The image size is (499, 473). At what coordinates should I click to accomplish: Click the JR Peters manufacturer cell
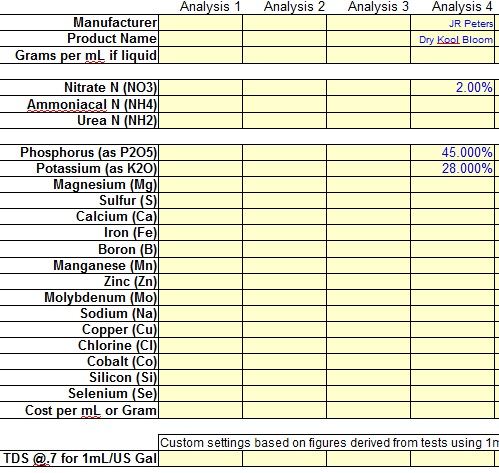coord(452,23)
